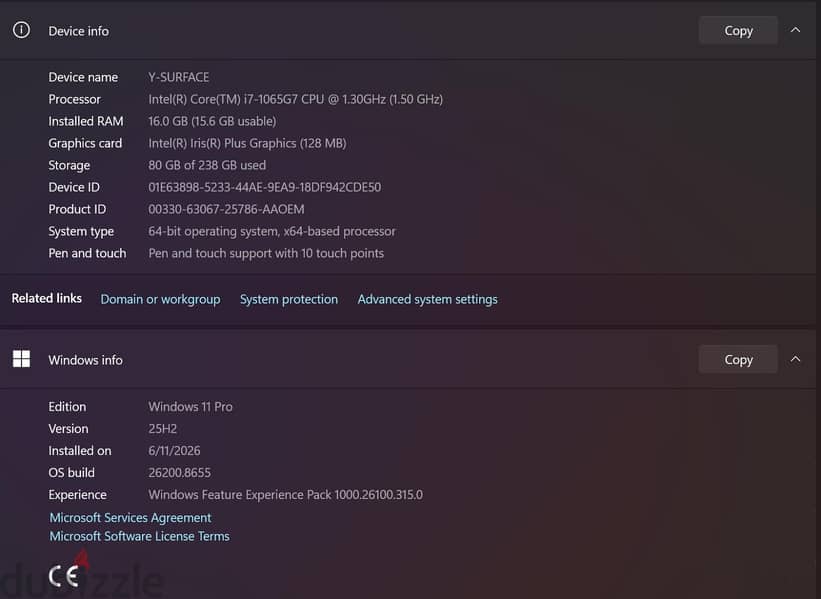Select the installed on date 6/11/2026

[x=174, y=450]
